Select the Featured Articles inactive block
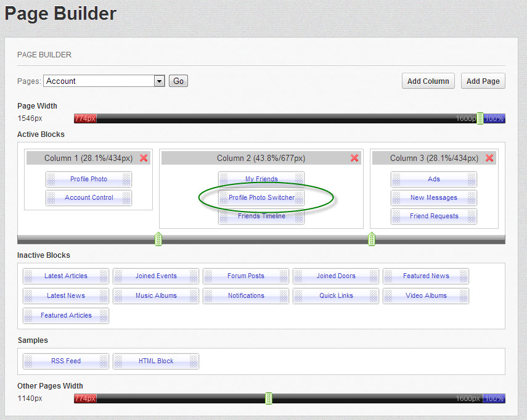Screen dimensions: 527x420 [66, 316]
